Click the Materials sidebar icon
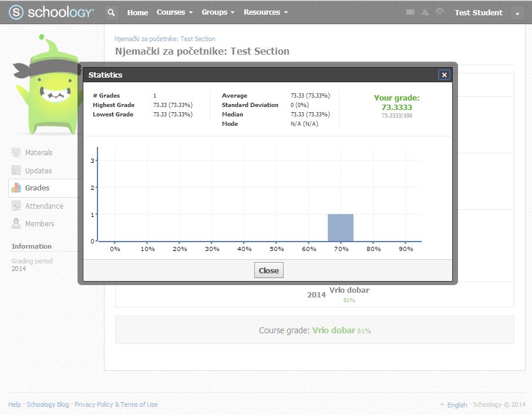The height and width of the screenshot is (415, 532). 16,153
